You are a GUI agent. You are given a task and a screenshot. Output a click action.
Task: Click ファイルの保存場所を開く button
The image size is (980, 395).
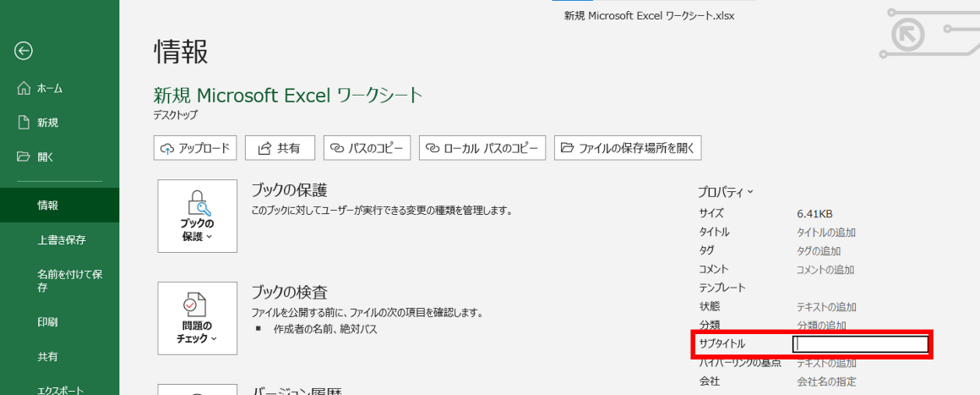[x=628, y=148]
